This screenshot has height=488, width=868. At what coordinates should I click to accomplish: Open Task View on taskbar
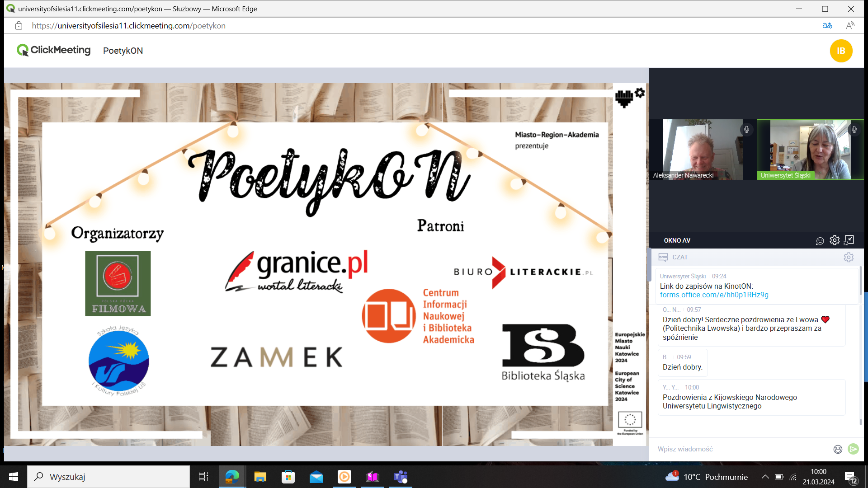point(203,477)
